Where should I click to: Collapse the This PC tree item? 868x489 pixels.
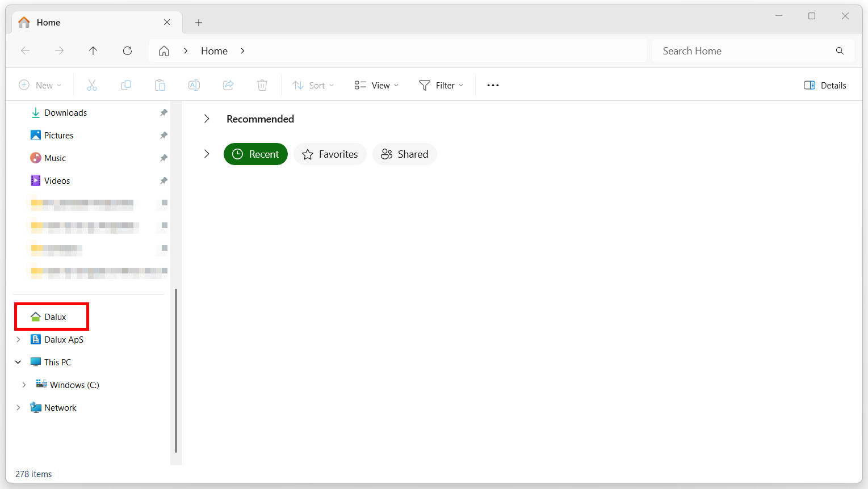tap(18, 362)
